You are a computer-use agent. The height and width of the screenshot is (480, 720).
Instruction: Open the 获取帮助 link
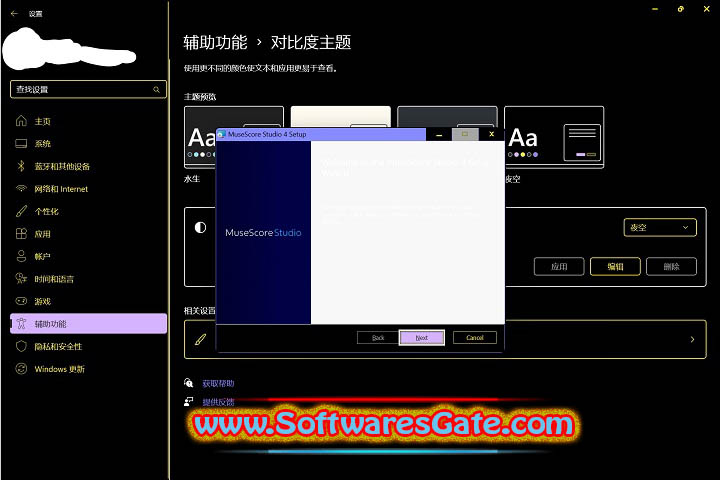(218, 383)
